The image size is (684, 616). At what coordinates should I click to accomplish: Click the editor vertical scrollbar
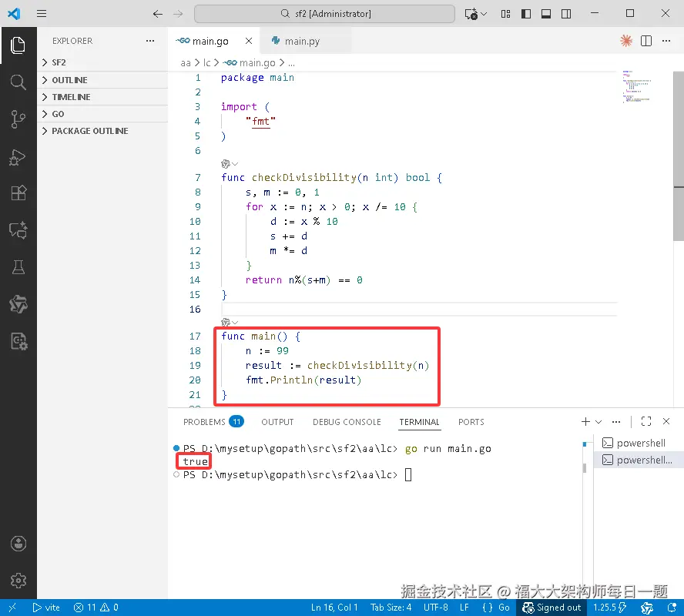[679, 156]
